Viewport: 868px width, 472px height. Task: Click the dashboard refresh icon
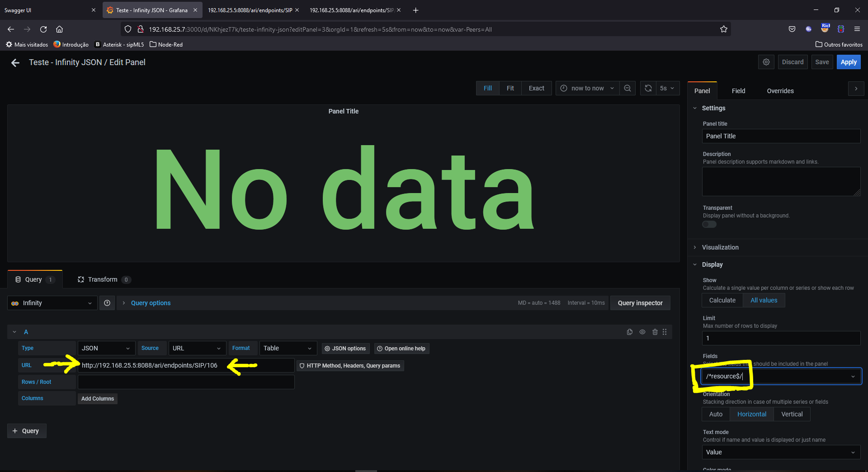(648, 88)
